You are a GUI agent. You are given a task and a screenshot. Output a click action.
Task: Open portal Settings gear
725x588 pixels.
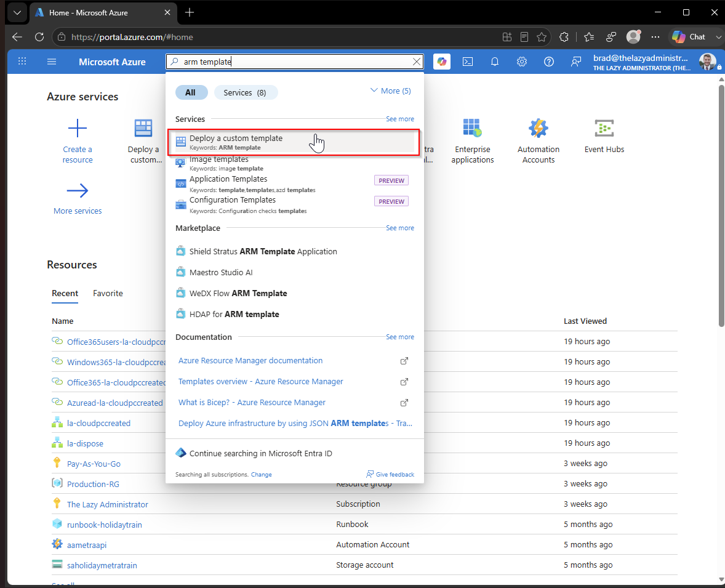tap(521, 62)
